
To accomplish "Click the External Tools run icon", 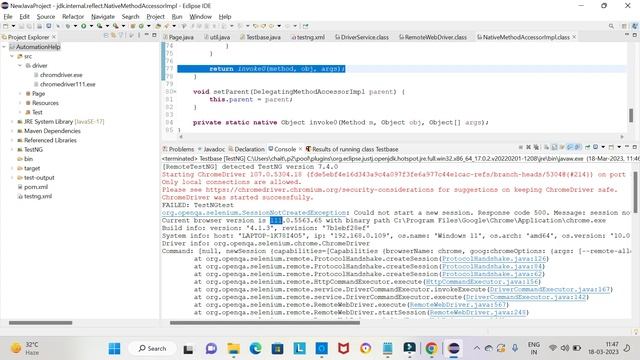I will pos(116,26).
